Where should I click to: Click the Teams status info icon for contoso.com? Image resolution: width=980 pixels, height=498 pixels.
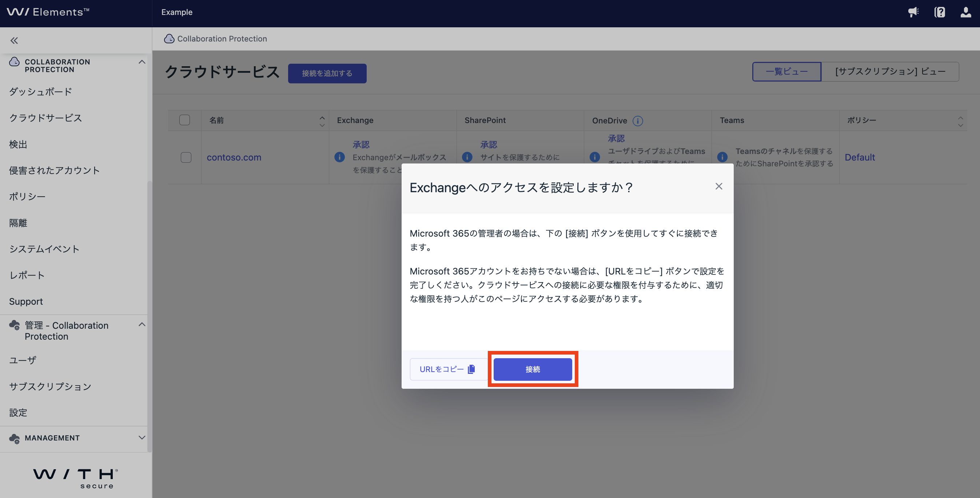722,157
